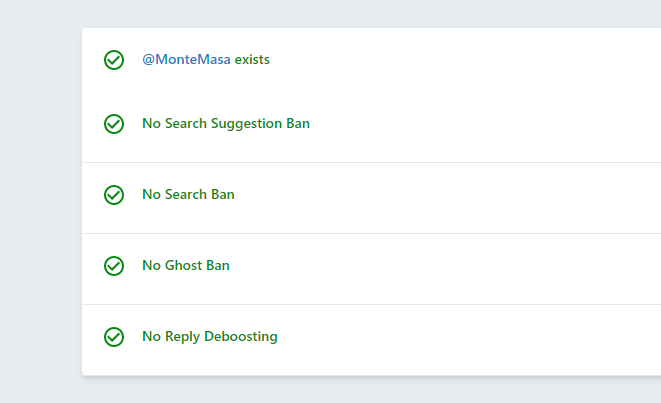Click the word Ban in No Ghost Ban
This screenshot has width=661, height=403.
pyautogui.click(x=218, y=266)
